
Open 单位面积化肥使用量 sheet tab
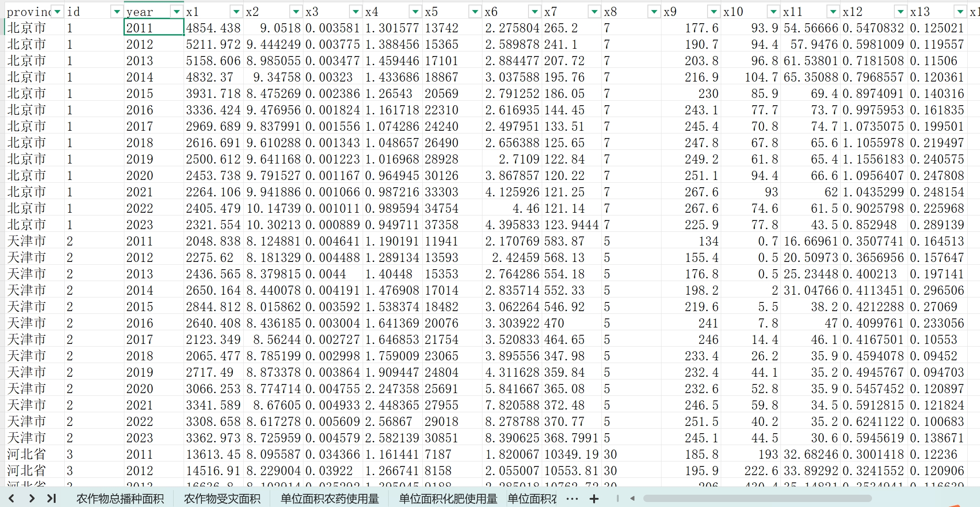tap(448, 499)
